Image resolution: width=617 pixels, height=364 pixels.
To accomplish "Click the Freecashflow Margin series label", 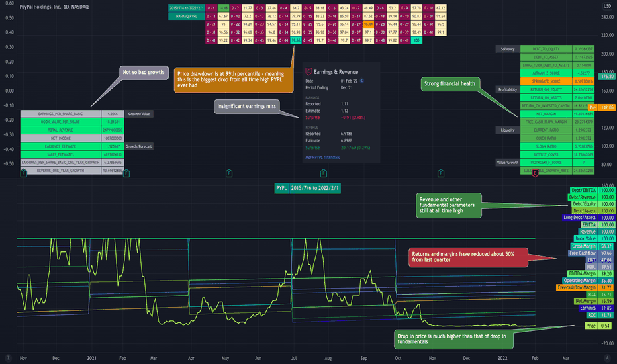I will (x=577, y=287).
